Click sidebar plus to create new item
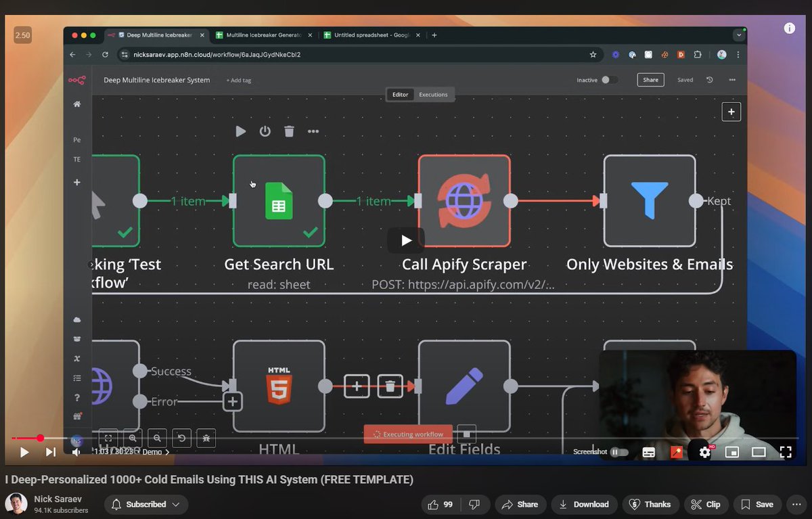 [x=77, y=183]
